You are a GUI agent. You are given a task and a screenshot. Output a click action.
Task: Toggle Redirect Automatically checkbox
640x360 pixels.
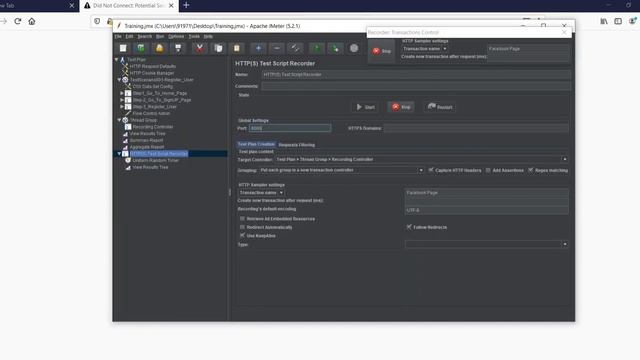coord(242,227)
